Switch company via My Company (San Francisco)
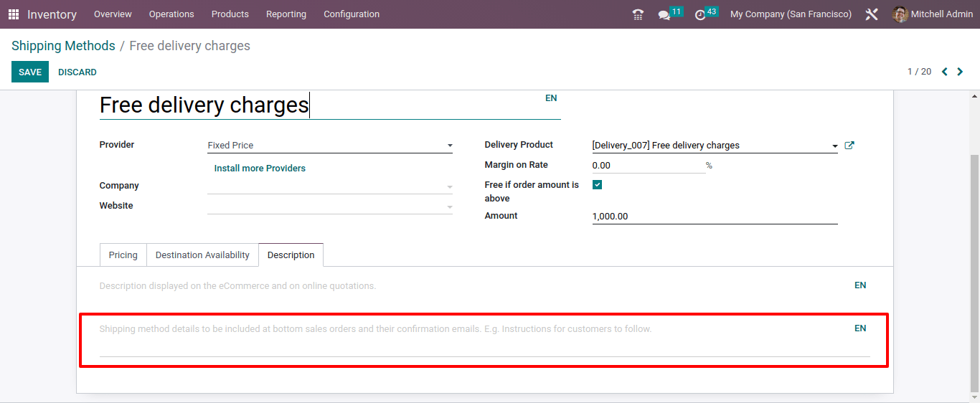The image size is (980, 403). tap(791, 14)
